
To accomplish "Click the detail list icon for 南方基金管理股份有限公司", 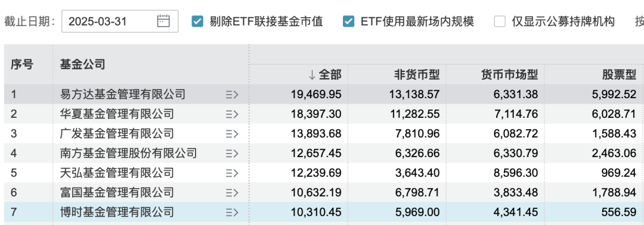I will click(x=232, y=154).
